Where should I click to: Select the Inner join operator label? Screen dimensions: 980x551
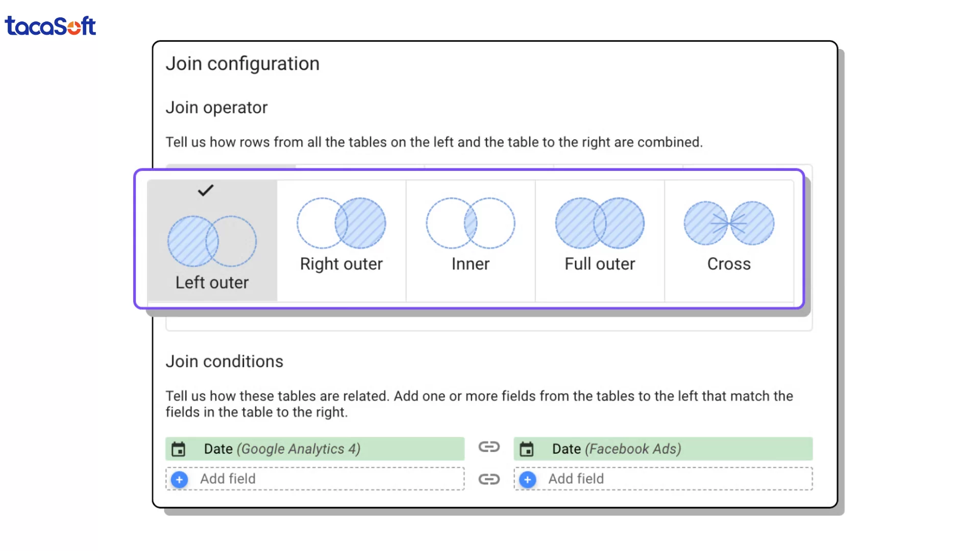(x=470, y=264)
